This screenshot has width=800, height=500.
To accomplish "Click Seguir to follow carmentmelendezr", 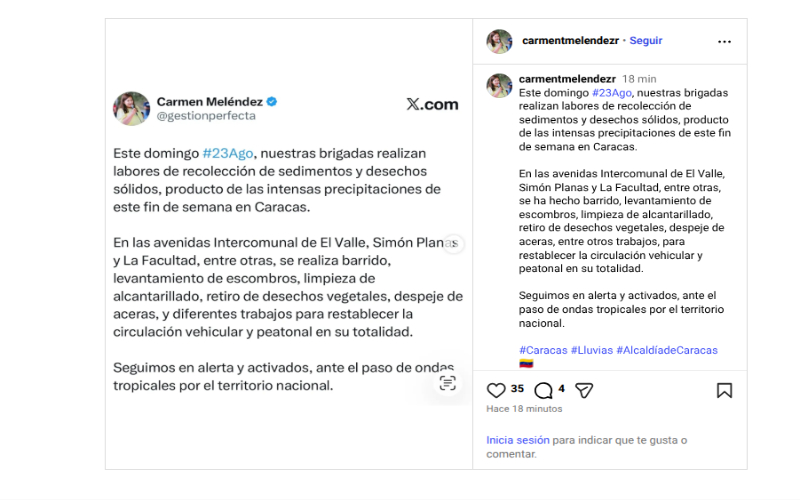I will (x=645, y=40).
